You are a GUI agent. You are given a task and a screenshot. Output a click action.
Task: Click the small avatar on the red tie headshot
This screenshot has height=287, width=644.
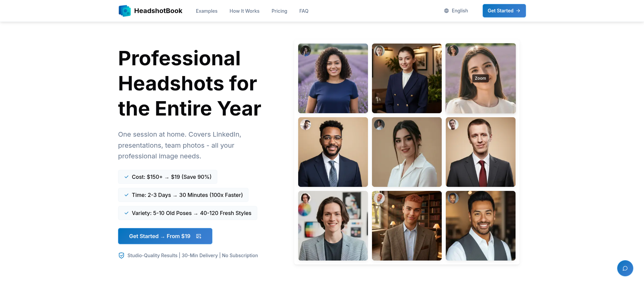453,125
